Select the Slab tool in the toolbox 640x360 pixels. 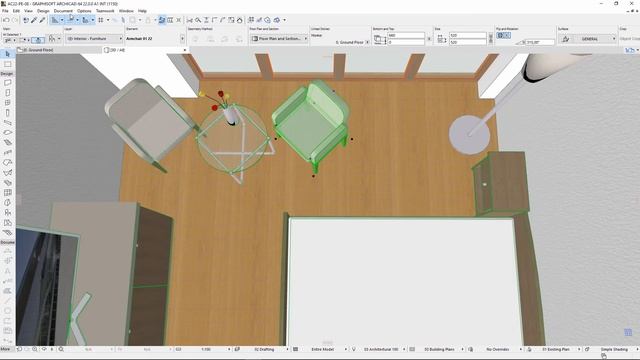point(7,132)
